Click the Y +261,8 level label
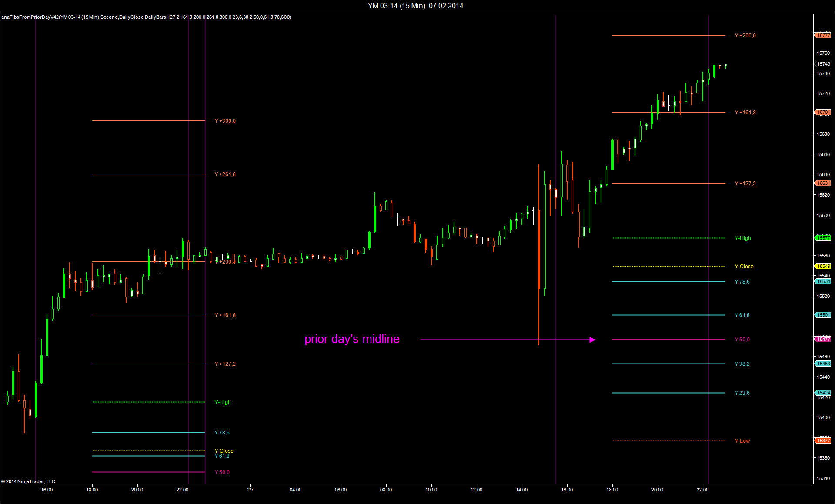The height and width of the screenshot is (504, 835). click(225, 174)
